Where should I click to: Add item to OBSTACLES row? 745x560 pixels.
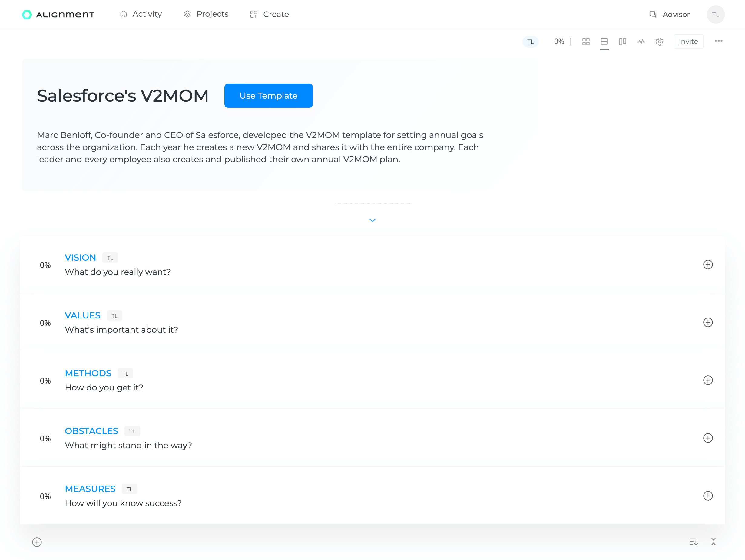coord(708,438)
